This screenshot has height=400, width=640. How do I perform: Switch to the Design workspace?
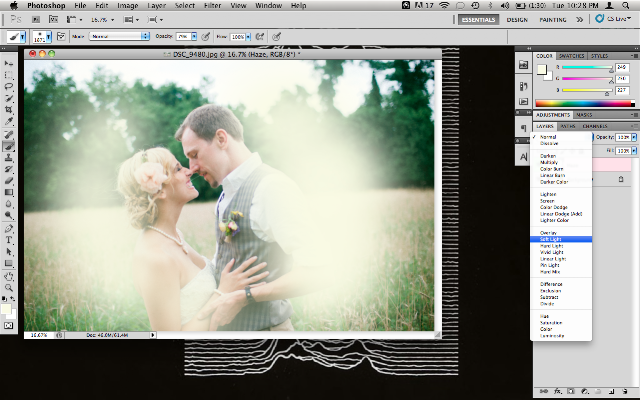pyautogui.click(x=517, y=20)
